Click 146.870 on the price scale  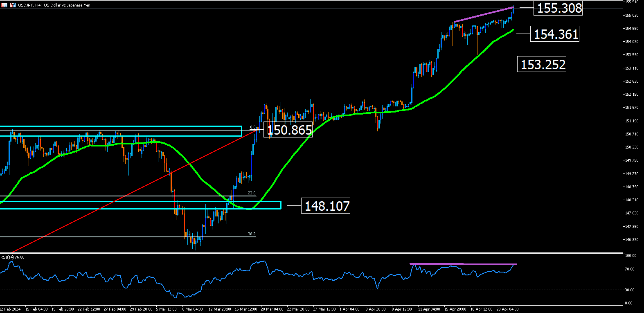[632, 240]
